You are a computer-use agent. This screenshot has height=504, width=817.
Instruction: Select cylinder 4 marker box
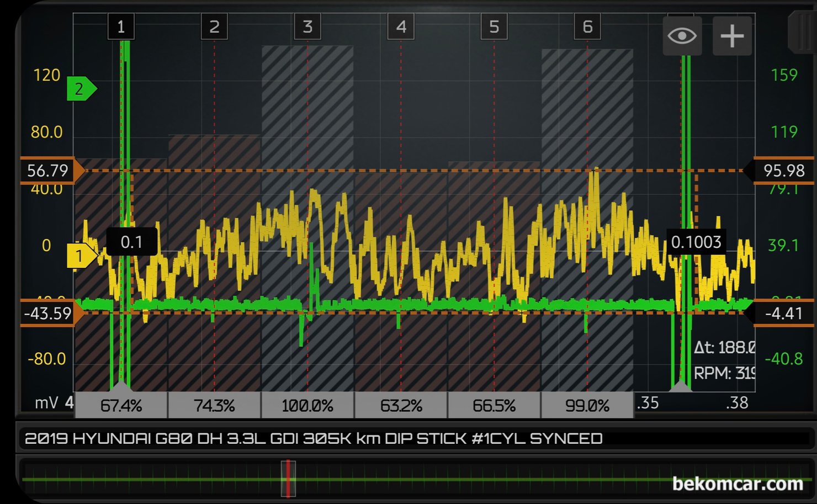401,26
